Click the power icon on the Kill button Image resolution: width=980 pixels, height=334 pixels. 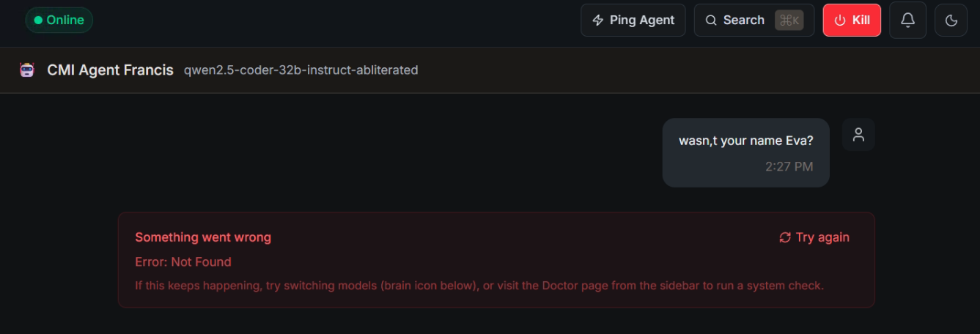pos(840,21)
